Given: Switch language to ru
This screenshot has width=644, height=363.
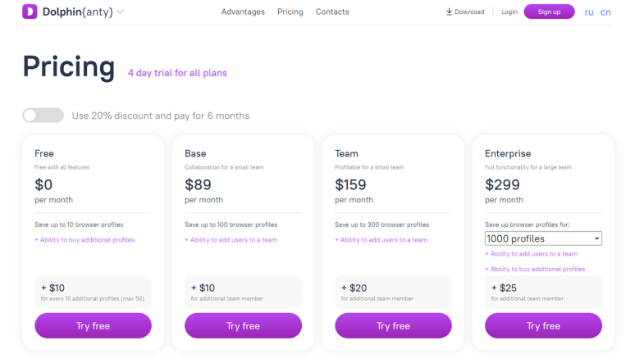Looking at the screenshot, I should 589,12.
